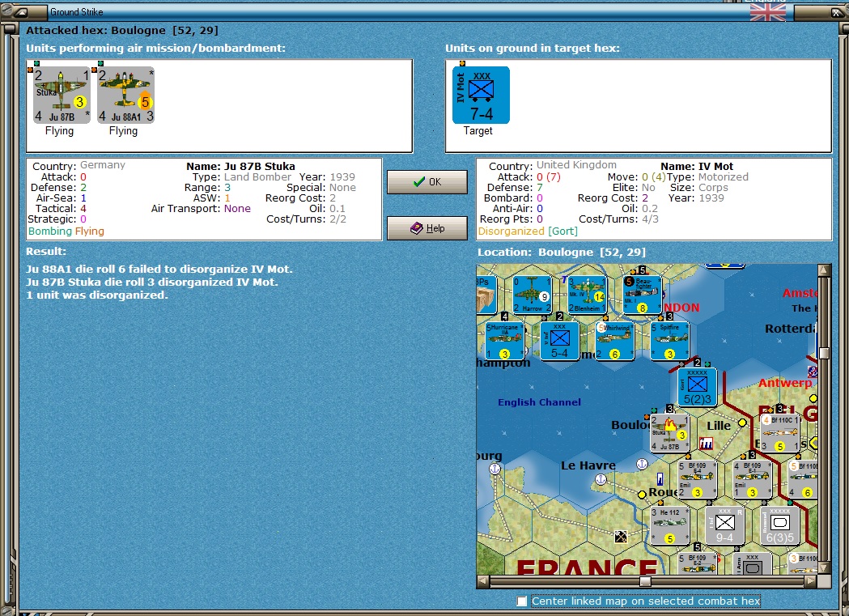
Task: Click the He 112 fighter counter
Action: [670, 525]
